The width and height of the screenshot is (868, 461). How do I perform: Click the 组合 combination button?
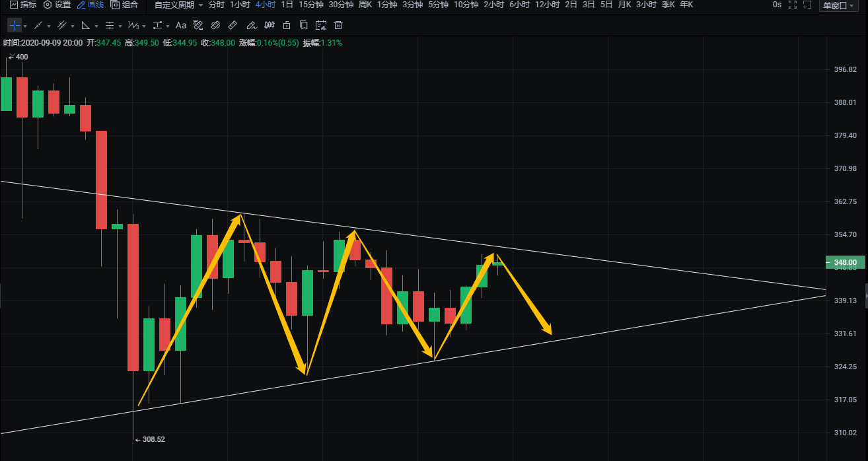(125, 5)
